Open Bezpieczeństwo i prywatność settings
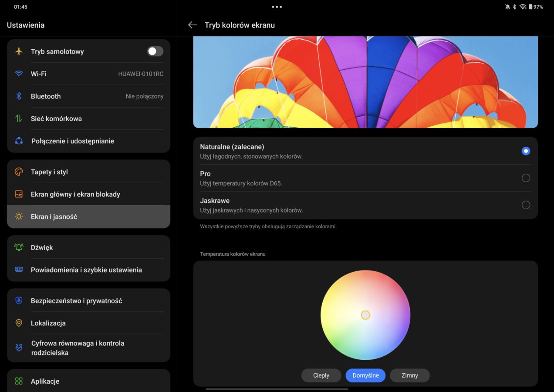The image size is (554, 392). 88,301
